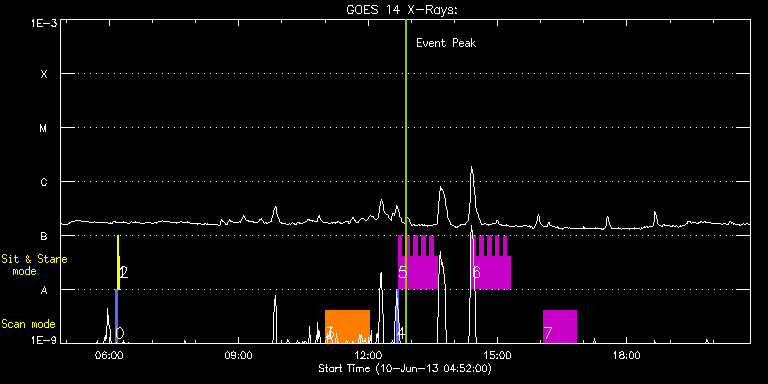Click the green Event Peak vertical line

click(x=406, y=181)
